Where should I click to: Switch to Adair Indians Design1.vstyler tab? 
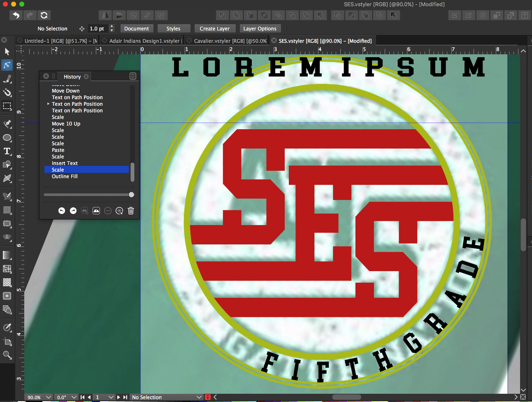pos(144,41)
